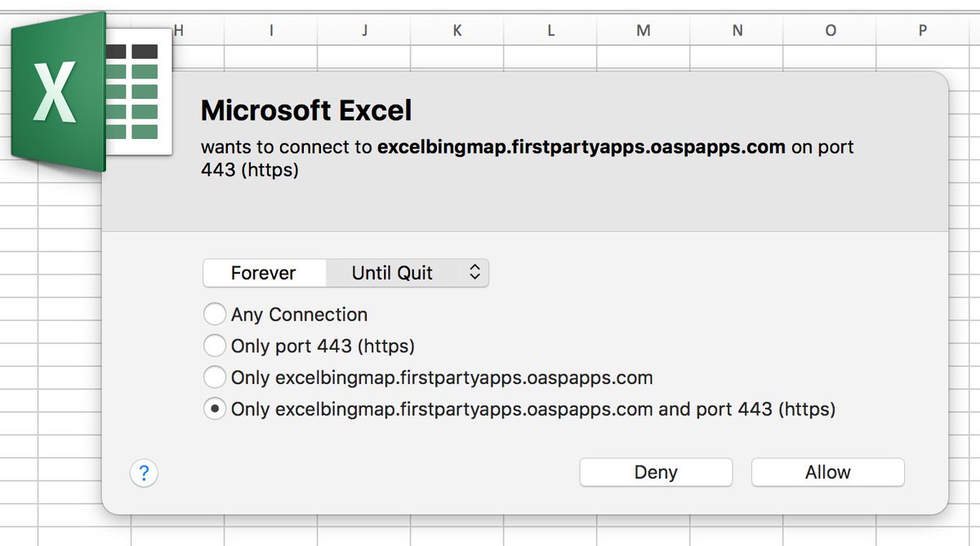
Task: Choose Only port 443 (https) option
Action: coord(309,347)
